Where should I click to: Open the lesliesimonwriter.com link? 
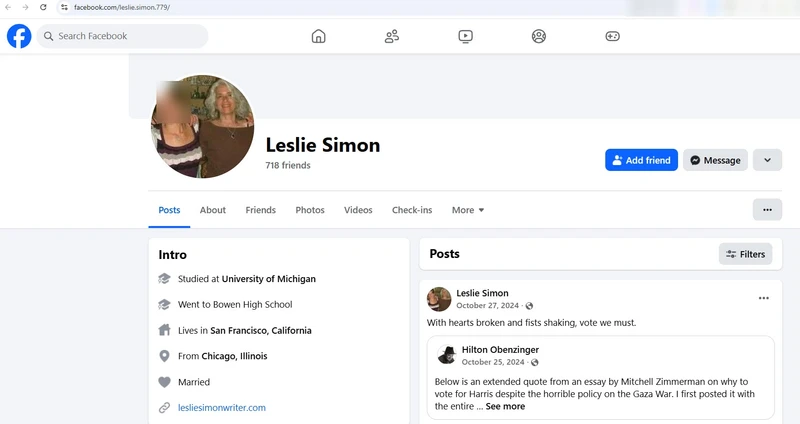click(x=222, y=408)
